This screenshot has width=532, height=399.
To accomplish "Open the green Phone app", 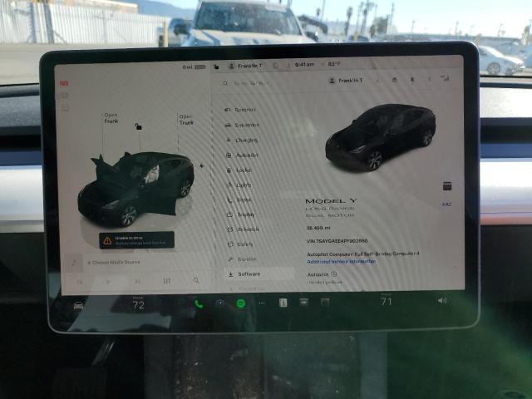I will click(x=199, y=303).
